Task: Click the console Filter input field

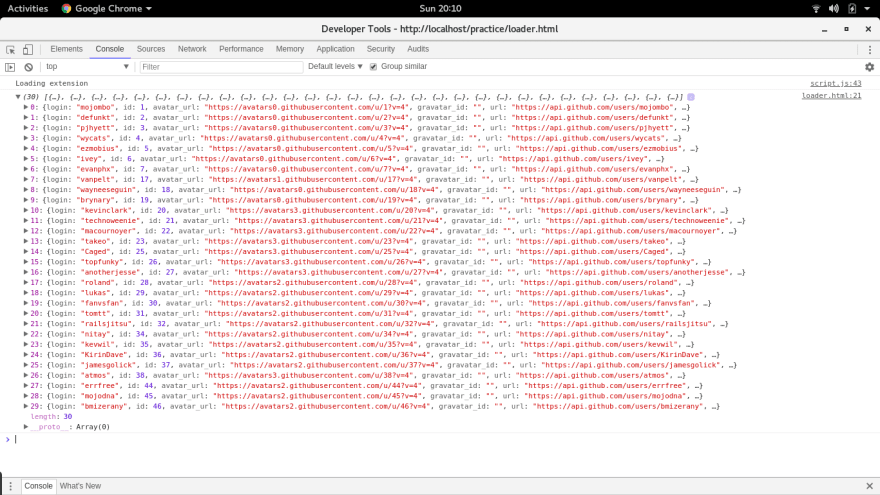Action: point(221,67)
